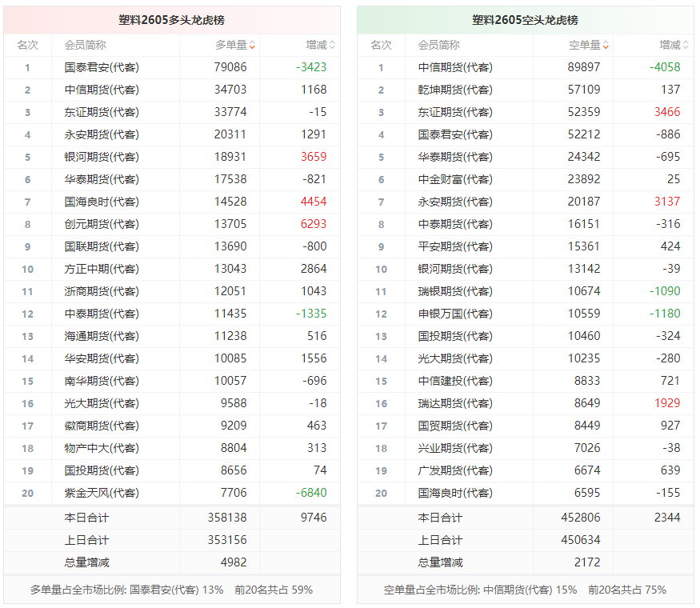Screen dimensions: 700x608
Task: Click long 总量增减 value 4982
Action: (234, 562)
